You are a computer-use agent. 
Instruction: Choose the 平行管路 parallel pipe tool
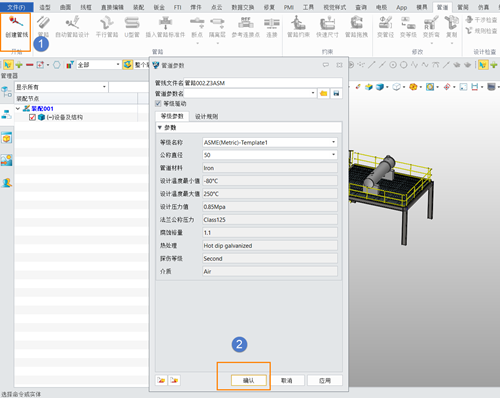point(107,27)
